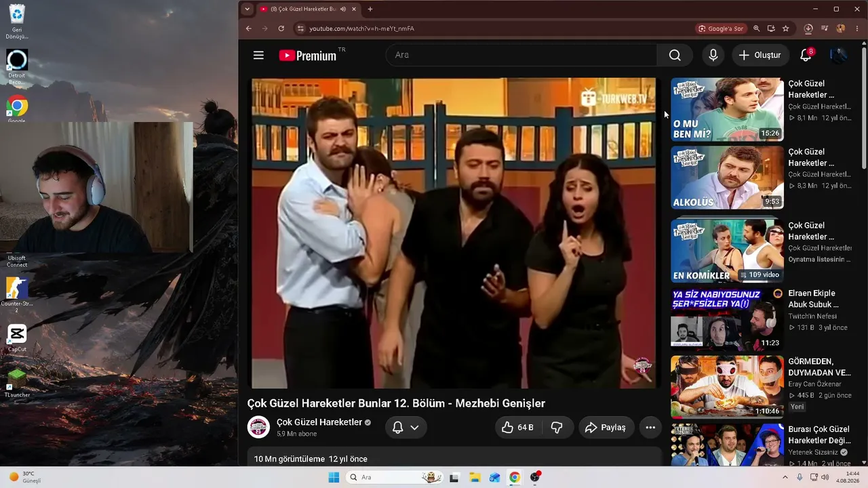Expand the subscription notification bell dropdown
This screenshot has height=488, width=868.
[406, 428]
